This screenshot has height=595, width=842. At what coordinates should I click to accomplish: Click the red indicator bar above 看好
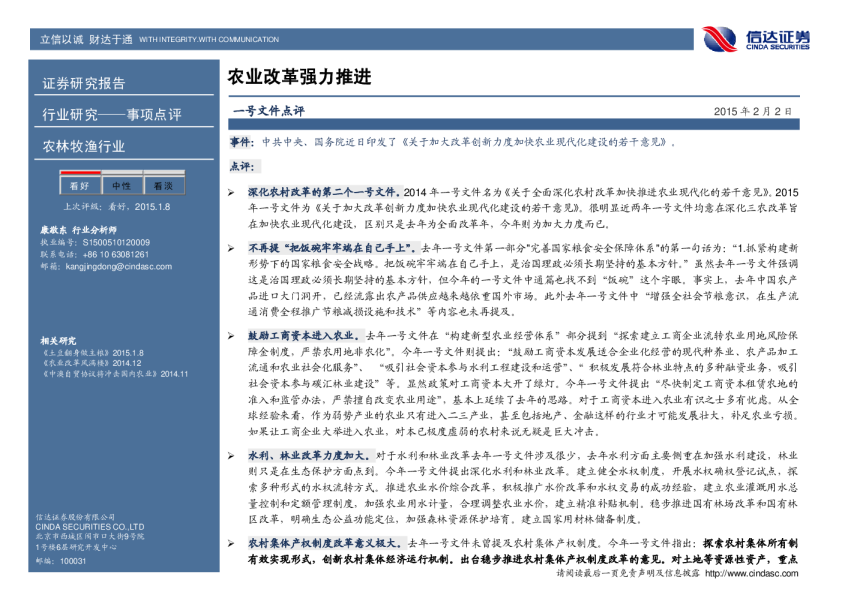tap(79, 172)
